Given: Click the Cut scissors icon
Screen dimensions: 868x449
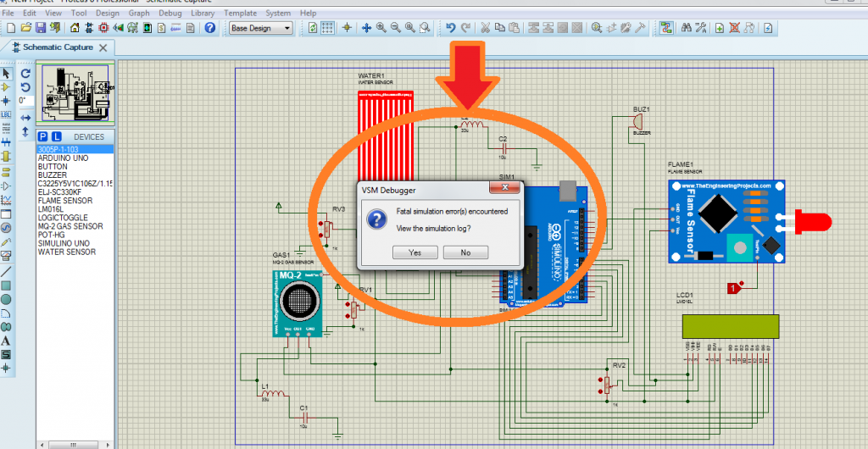Looking at the screenshot, I should [x=485, y=28].
